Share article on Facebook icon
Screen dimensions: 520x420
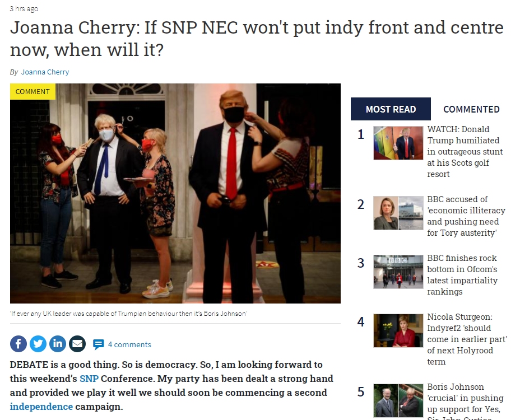coord(18,344)
